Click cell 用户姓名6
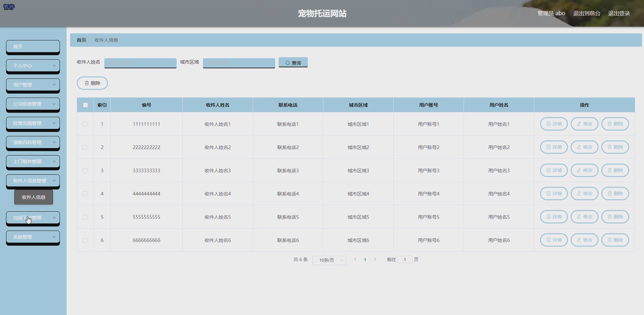This screenshot has height=315, width=644. tap(499, 240)
